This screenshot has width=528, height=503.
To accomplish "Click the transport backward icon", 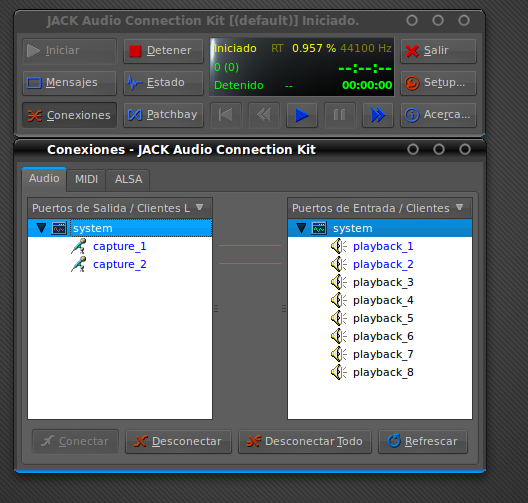I will click(264, 115).
